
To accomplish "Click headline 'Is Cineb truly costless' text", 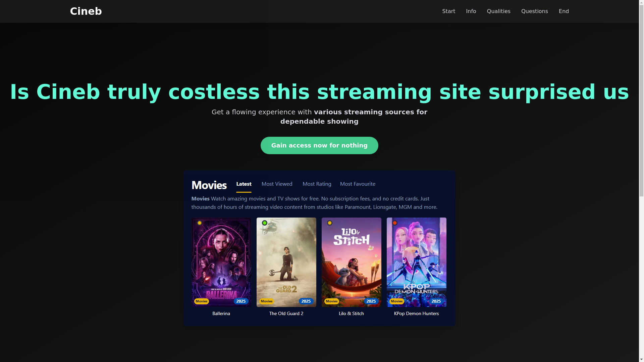I will (x=135, y=92).
